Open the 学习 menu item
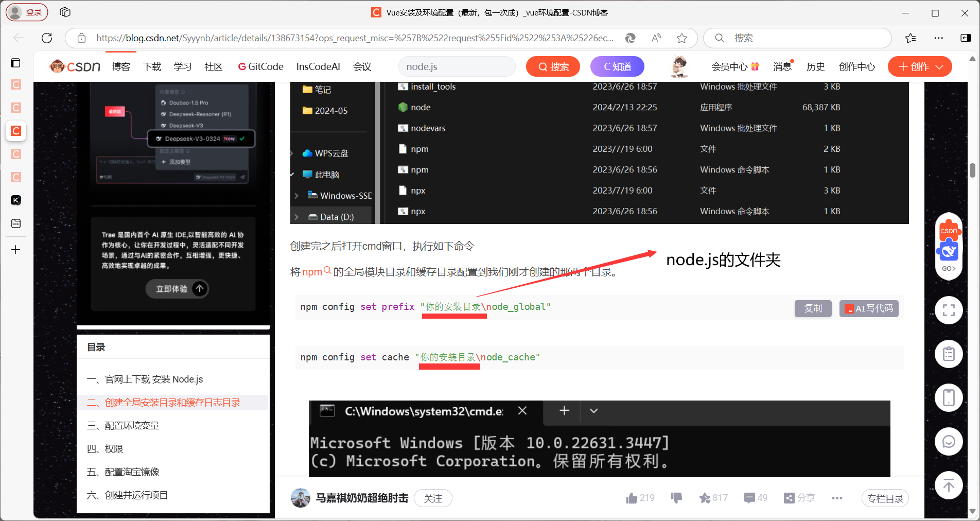The height and width of the screenshot is (521, 980). [x=183, y=66]
